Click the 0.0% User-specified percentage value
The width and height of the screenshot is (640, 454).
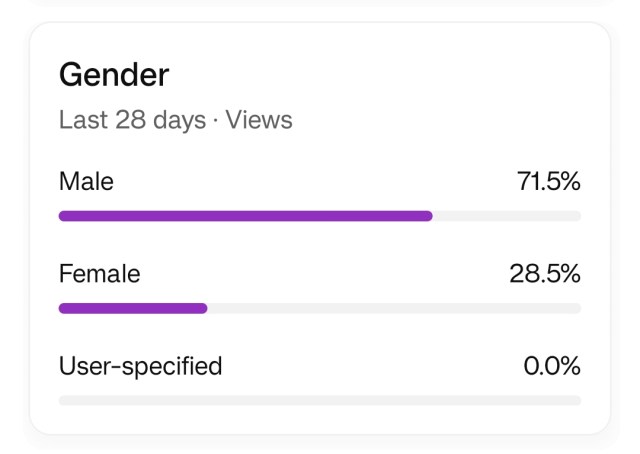coord(552,366)
